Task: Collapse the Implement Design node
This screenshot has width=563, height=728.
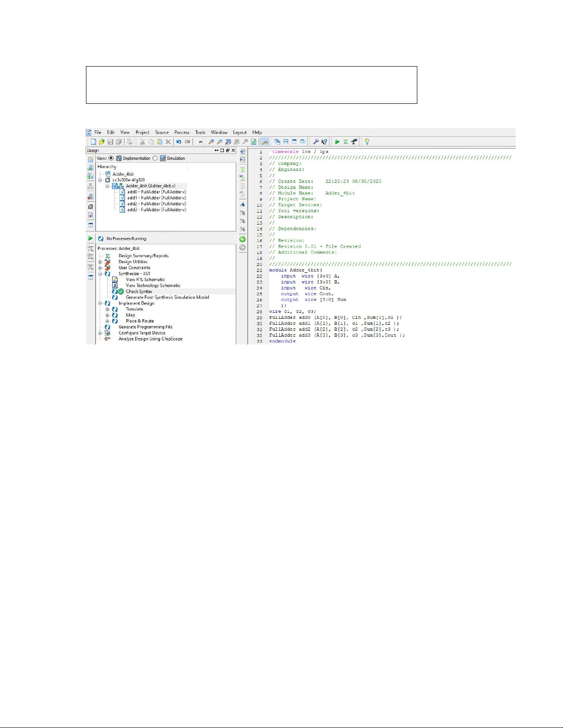Action: [100, 303]
